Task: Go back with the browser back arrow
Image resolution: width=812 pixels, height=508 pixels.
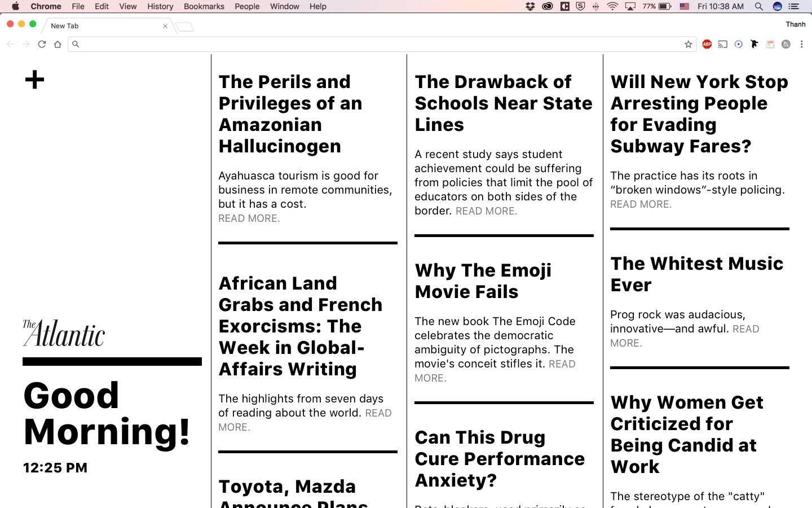Action: click(x=10, y=44)
